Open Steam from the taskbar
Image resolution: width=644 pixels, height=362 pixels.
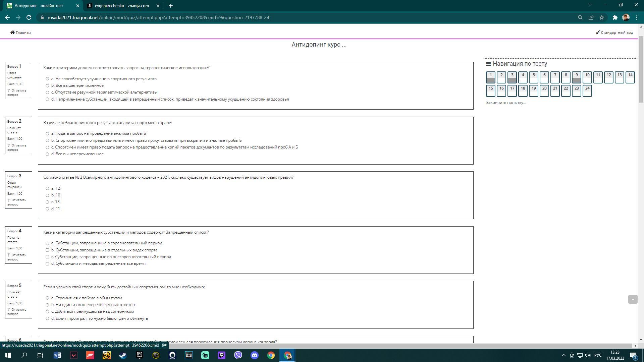pos(123,355)
